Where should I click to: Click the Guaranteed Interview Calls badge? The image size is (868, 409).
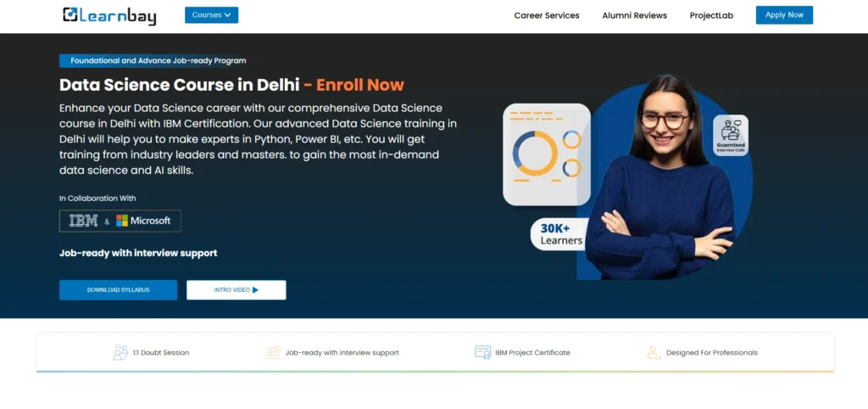coord(731,135)
